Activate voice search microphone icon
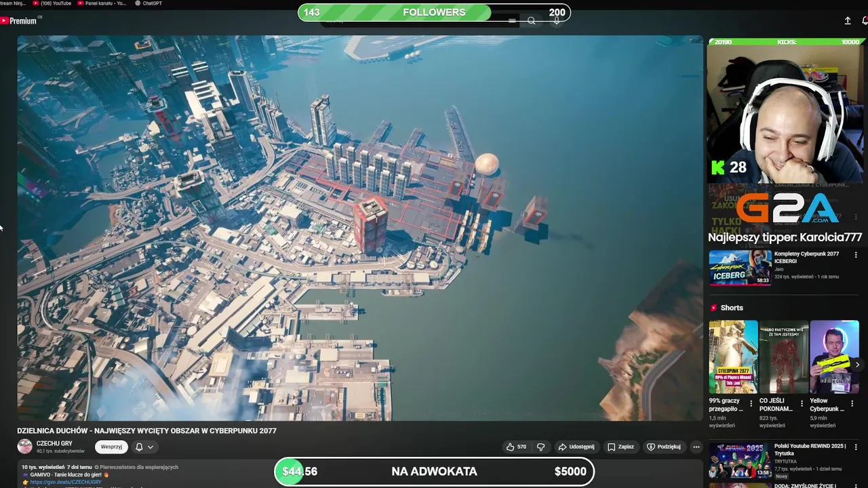Screen dimensions: 868x488 click(x=557, y=21)
